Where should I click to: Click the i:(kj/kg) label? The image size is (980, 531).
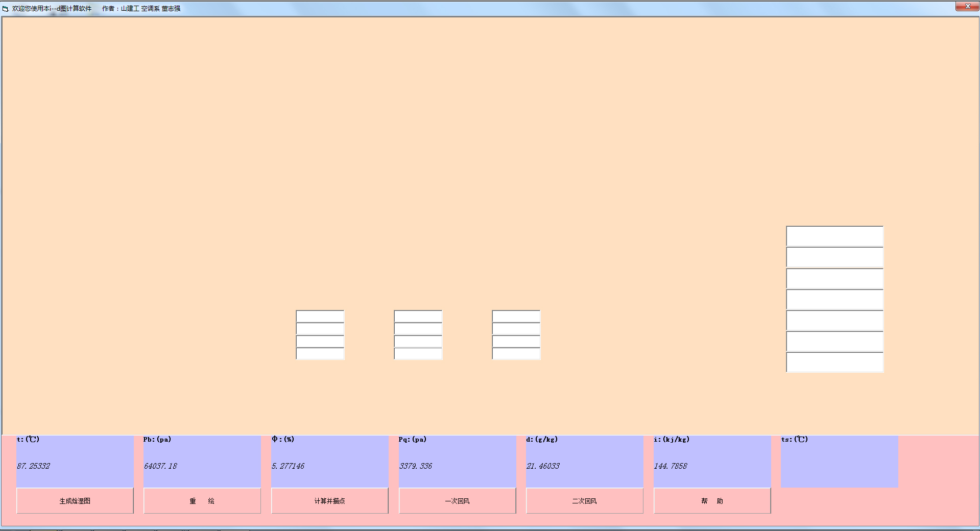coord(672,439)
